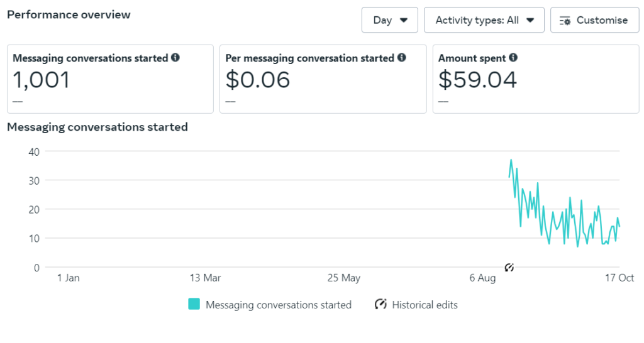644x343 pixels.
Task: Open the Customise button
Action: pos(595,19)
